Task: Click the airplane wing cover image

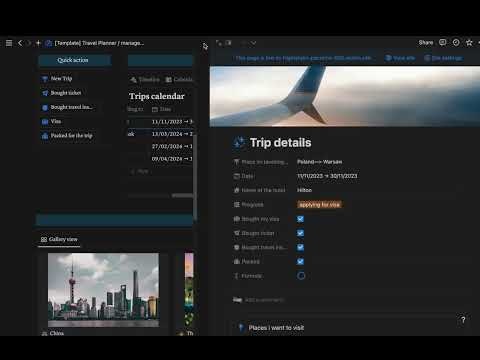Action: pyautogui.click(x=345, y=96)
